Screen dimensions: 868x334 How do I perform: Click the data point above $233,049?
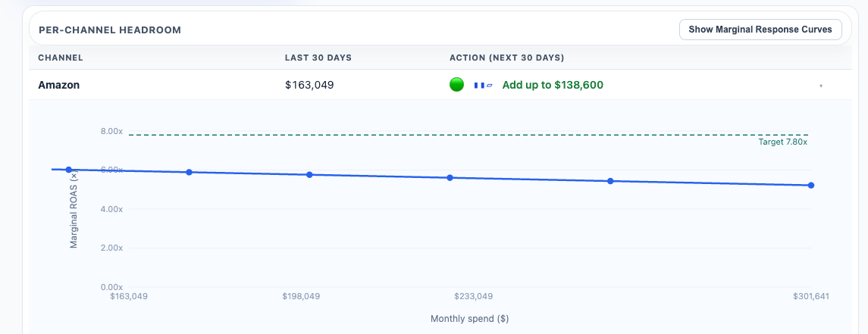tap(450, 177)
